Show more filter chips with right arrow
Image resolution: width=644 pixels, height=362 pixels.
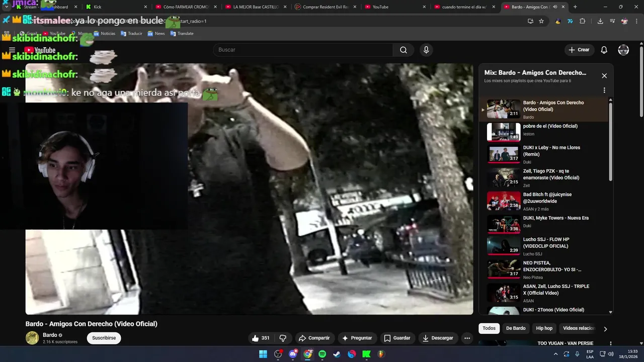click(x=605, y=329)
